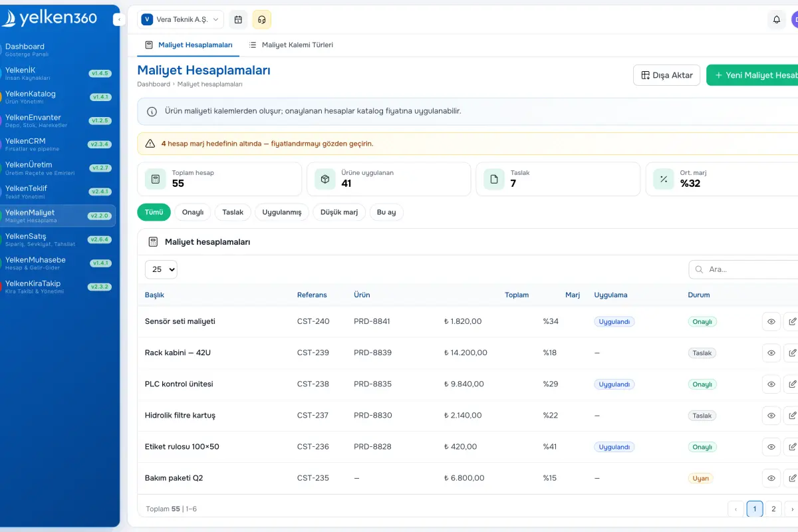View Etiket rulosu 100×50 with eye icon
The width and height of the screenshot is (798, 532).
tap(771, 446)
